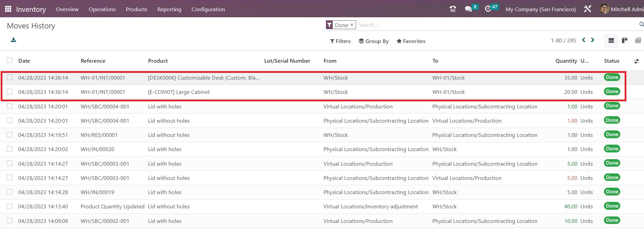
Task: Open the Products menu
Action: point(136,9)
